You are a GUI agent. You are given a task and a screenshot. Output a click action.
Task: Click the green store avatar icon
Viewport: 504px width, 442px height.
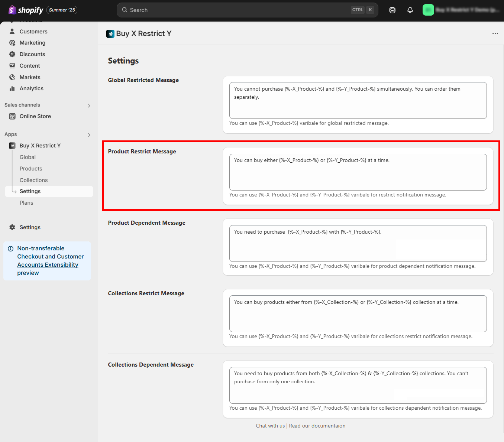[x=428, y=10]
